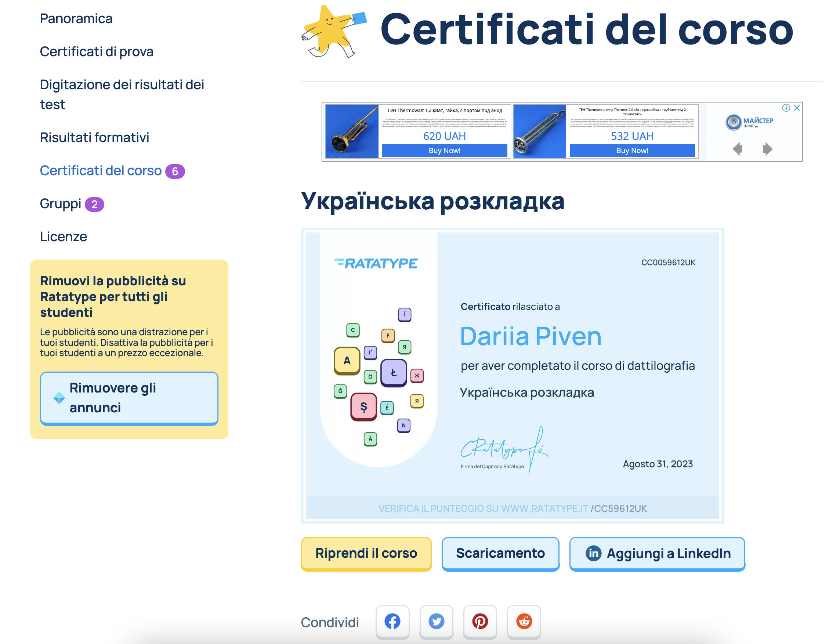840x644 pixels.
Task: Click the certificate verification link
Action: click(x=513, y=508)
